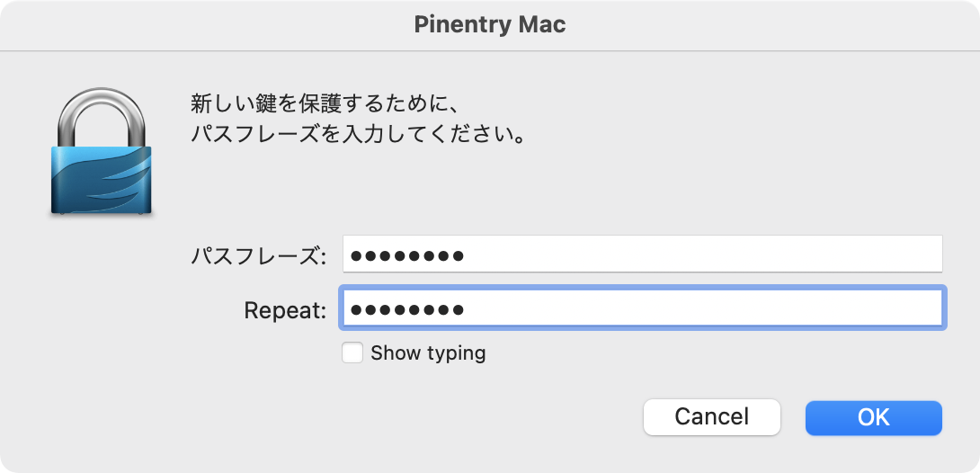The width and height of the screenshot is (980, 473).
Task: Click the blank title bar beside 'Pinentry Mac'
Action: 769,25
